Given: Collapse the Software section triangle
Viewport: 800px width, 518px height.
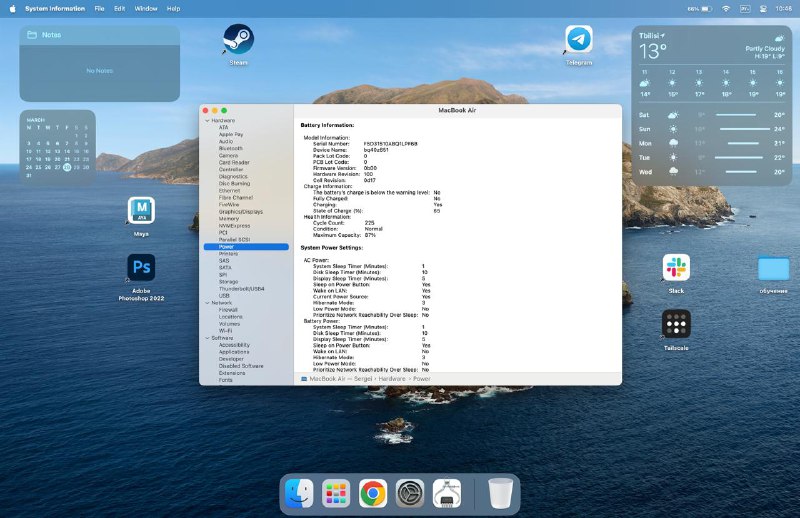Looking at the screenshot, I should point(207,338).
